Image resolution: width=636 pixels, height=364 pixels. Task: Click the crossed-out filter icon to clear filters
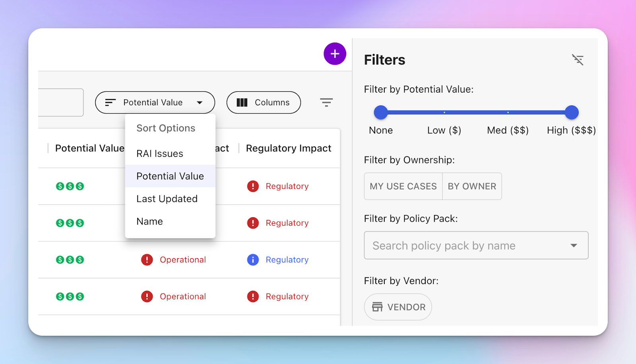click(x=578, y=60)
